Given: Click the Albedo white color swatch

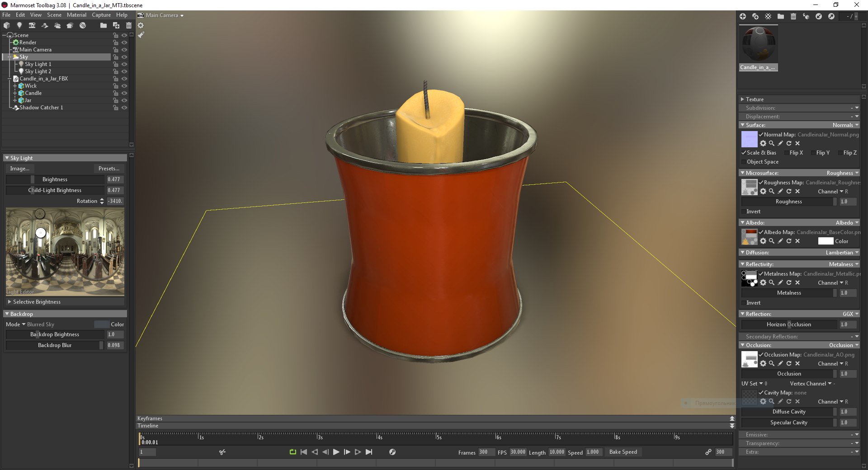Looking at the screenshot, I should 826,241.
